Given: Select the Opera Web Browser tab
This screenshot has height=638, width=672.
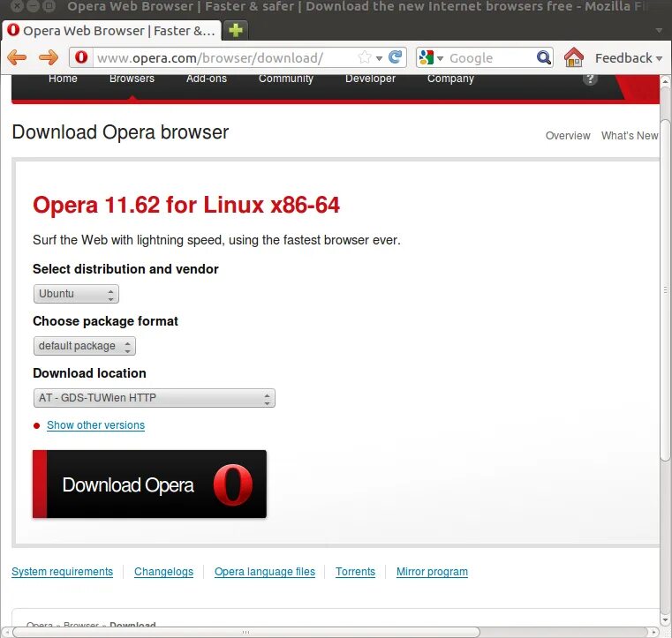Looking at the screenshot, I should coord(112,30).
